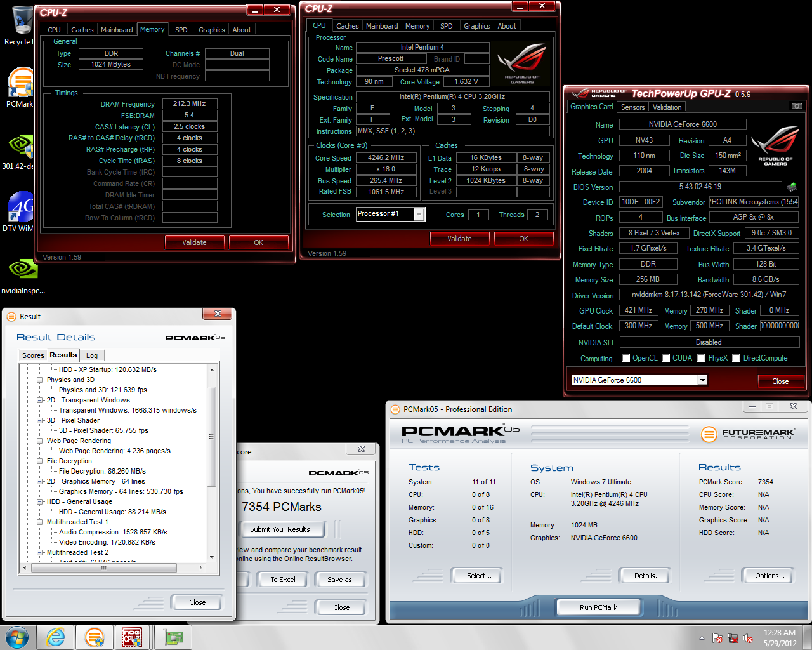Image resolution: width=812 pixels, height=650 pixels.
Task: Export results with the To Excel button
Action: tap(283, 580)
